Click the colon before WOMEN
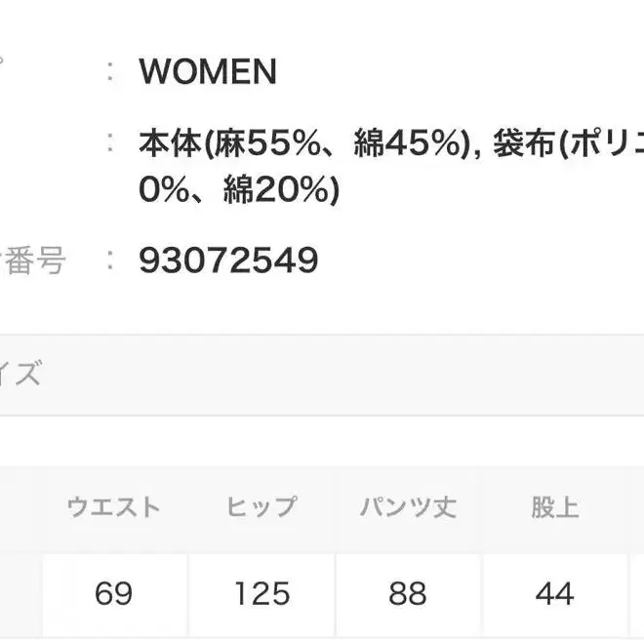The height and width of the screenshot is (644, 644). tap(113, 71)
